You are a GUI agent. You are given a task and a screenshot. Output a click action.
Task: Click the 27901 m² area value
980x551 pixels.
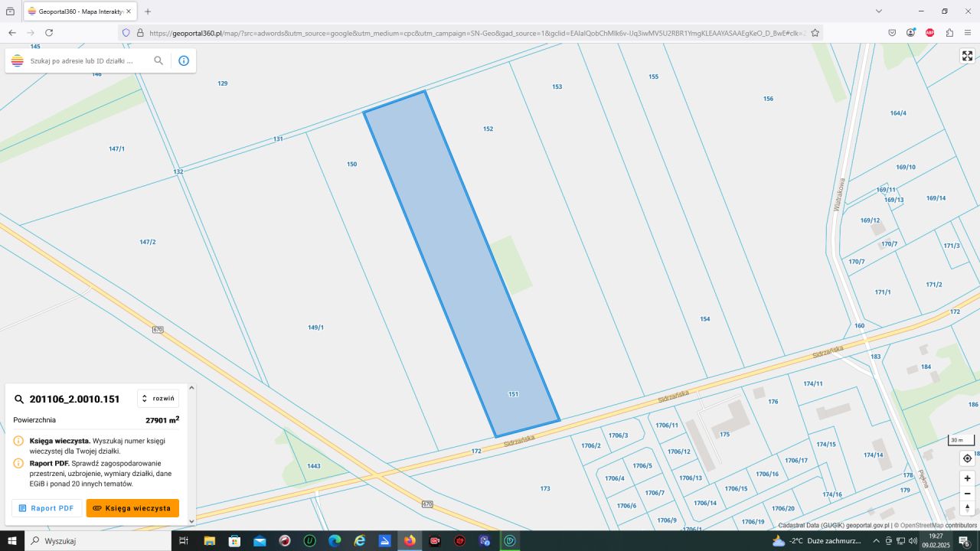[x=162, y=419]
